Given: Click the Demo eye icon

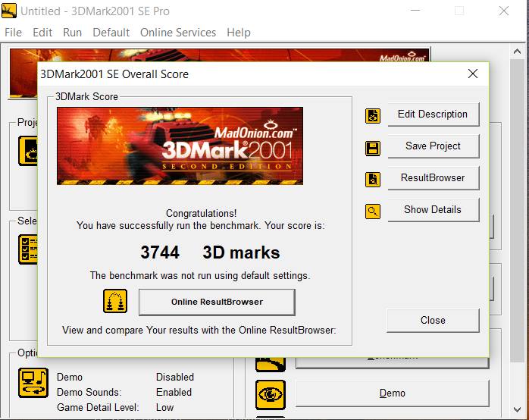Looking at the screenshot, I should coord(271,395).
